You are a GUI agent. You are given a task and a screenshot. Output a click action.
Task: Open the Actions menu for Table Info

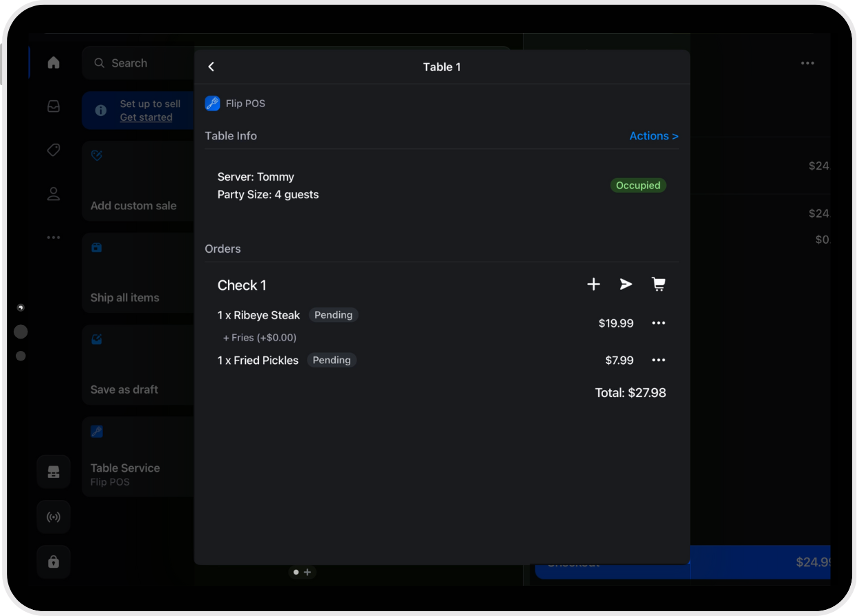(653, 135)
